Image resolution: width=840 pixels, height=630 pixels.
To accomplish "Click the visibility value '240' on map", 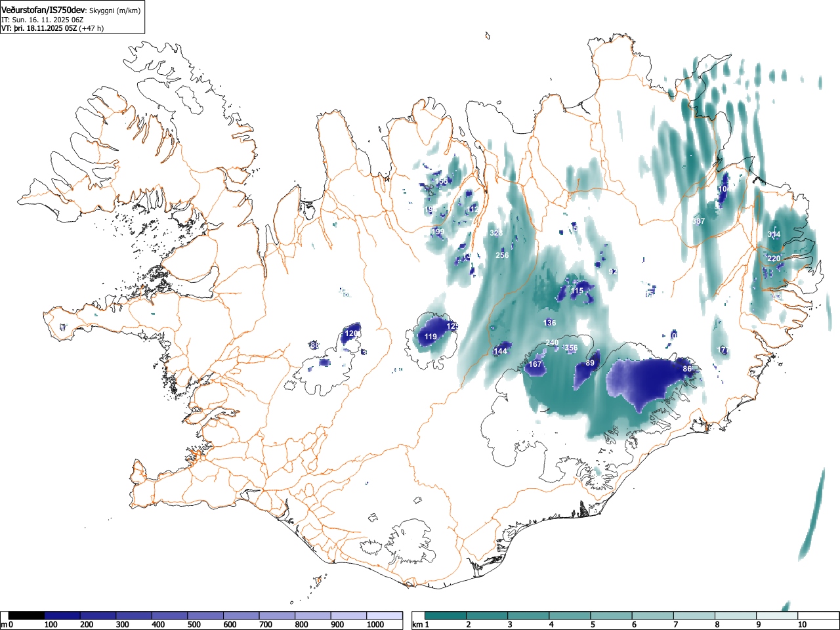I will [553, 343].
